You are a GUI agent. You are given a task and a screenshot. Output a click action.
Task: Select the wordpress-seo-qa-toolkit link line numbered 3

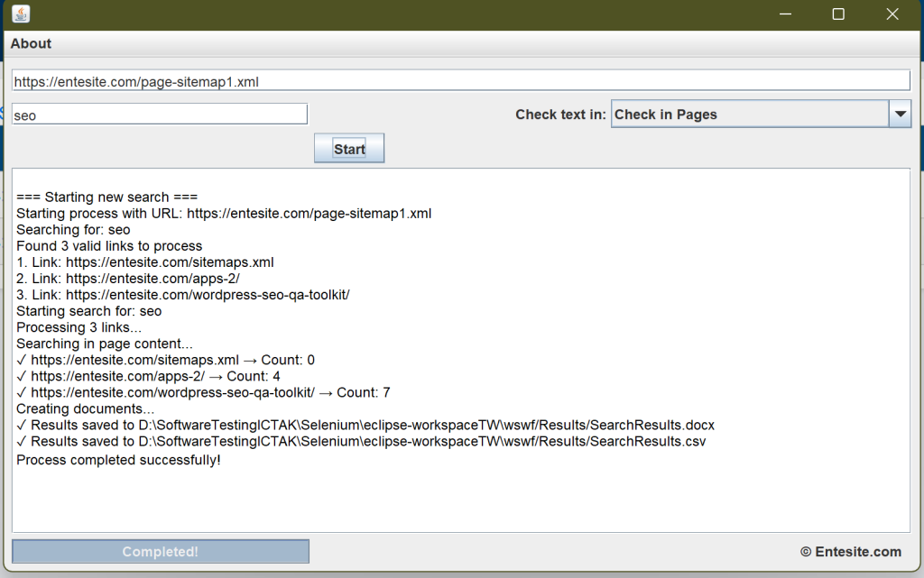(182, 295)
